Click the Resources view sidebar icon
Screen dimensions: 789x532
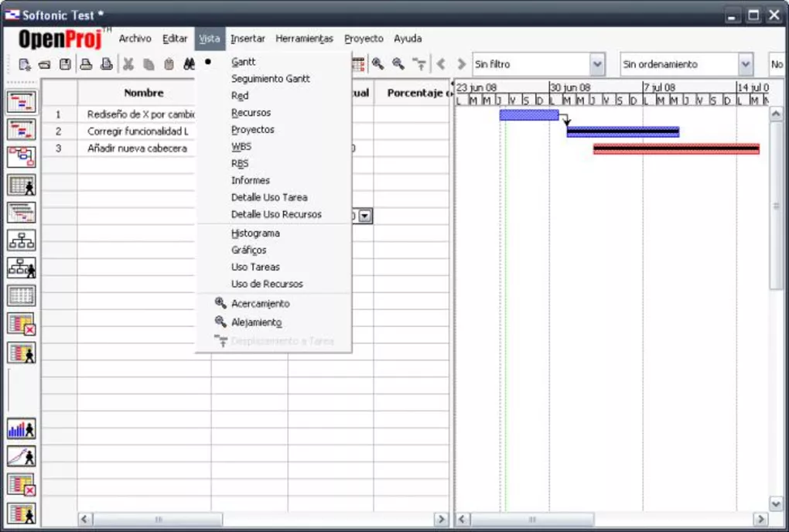(21, 185)
